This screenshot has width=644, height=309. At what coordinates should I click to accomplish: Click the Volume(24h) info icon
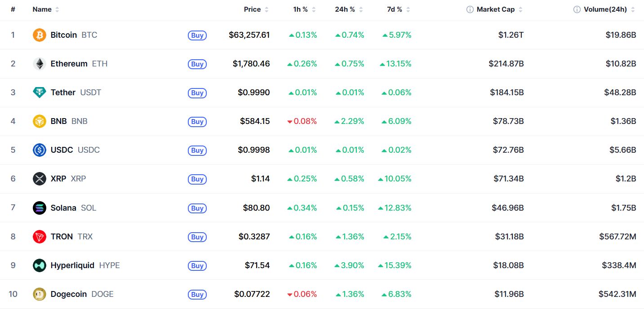577,9
